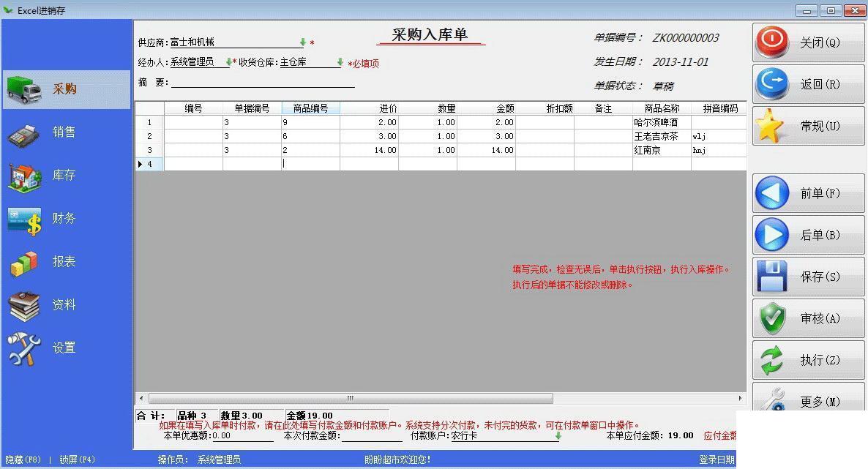Expand the 供应商 supplier dropdown arrow
868x469 pixels.
click(303, 42)
